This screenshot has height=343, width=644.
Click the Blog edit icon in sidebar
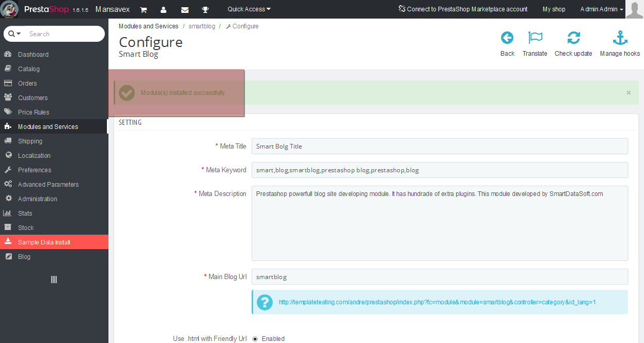tap(8, 256)
